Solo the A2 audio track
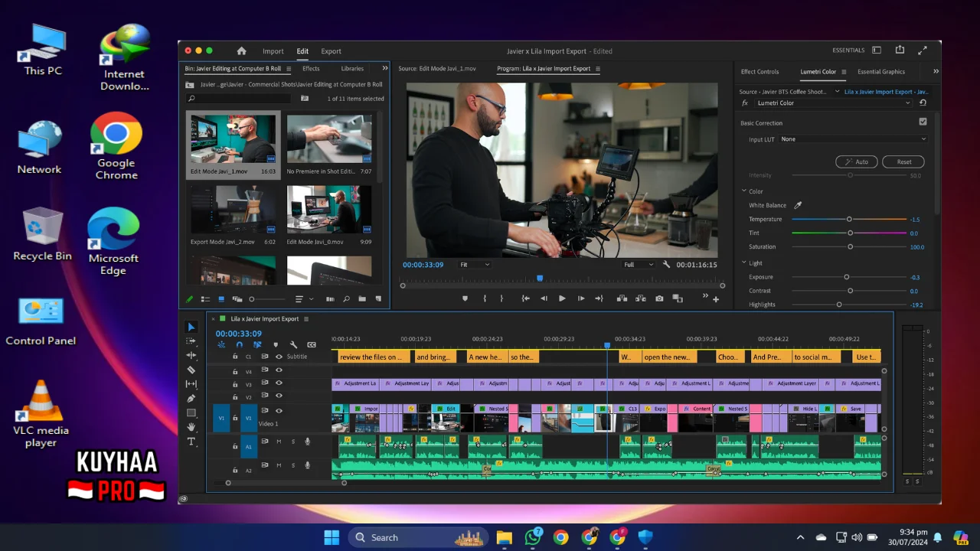The width and height of the screenshot is (980, 551). 292,465
